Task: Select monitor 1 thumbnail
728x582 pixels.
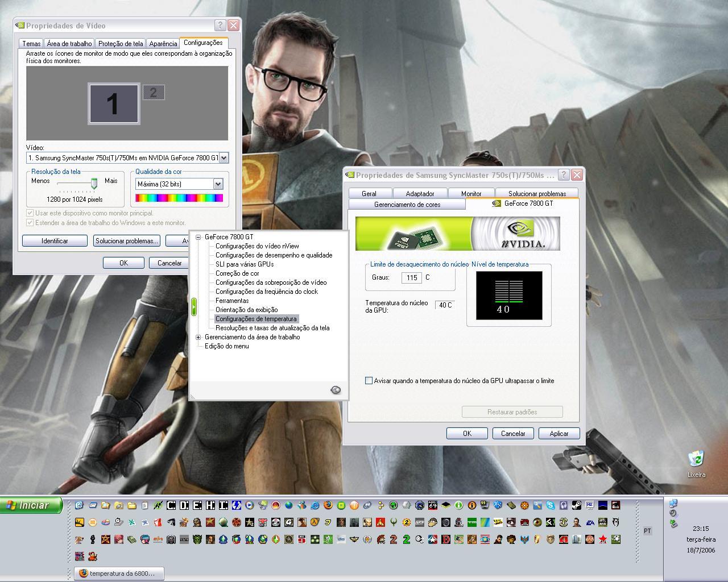Action: pyautogui.click(x=114, y=103)
